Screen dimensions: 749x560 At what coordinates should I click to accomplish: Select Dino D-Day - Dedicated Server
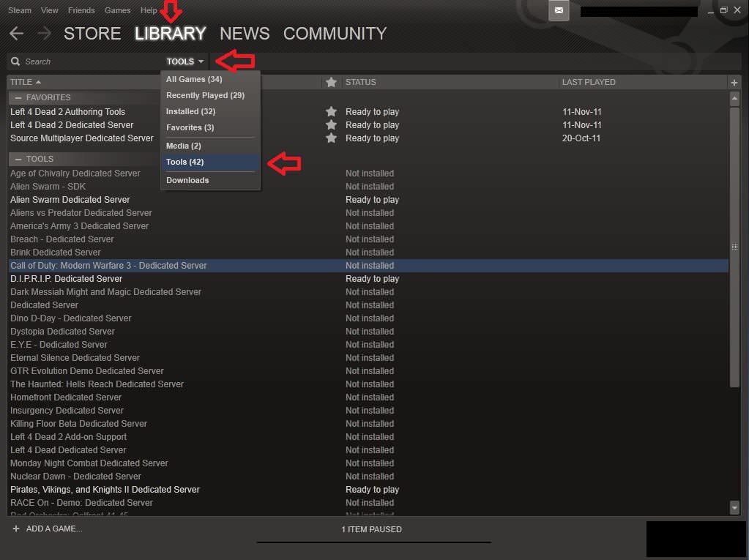71,318
